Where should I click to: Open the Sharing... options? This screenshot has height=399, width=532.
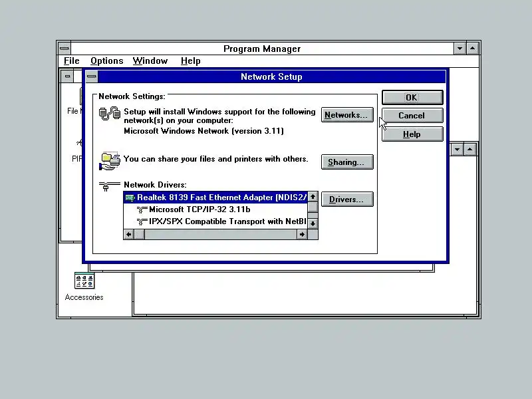pos(347,162)
